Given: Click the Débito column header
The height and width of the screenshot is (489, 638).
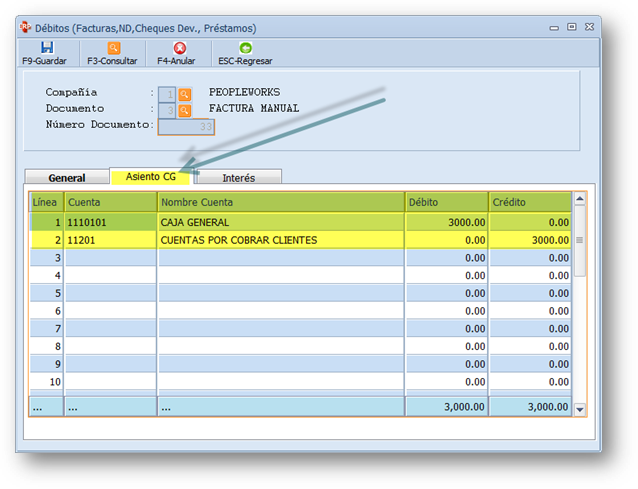Looking at the screenshot, I should point(447,202).
